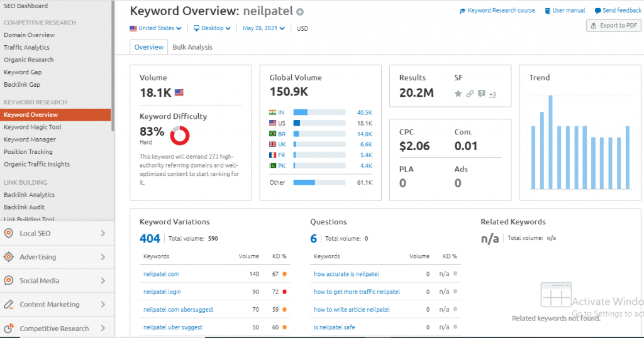This screenshot has width=644, height=338.
Task: Expand the Advertising section
Action: click(x=103, y=257)
